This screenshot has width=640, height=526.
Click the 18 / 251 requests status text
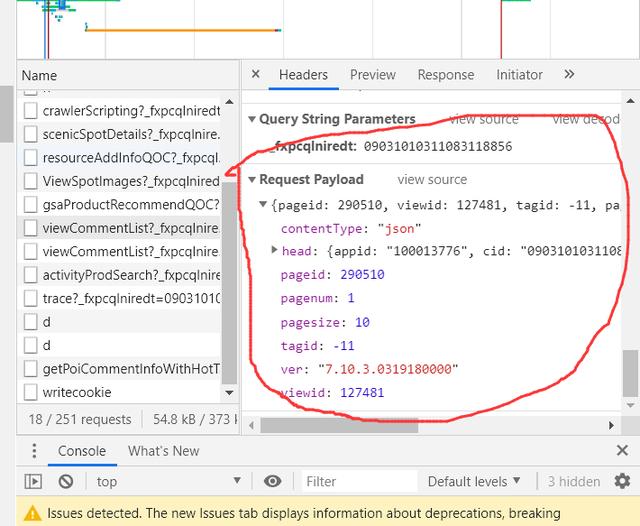coord(80,419)
